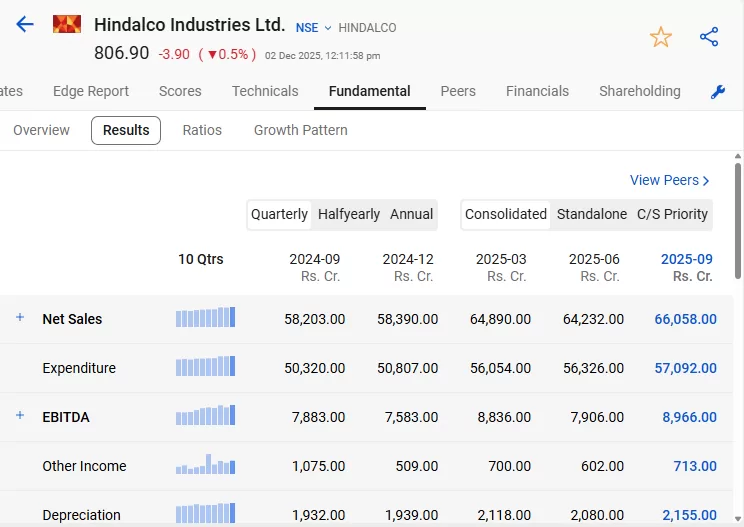The height and width of the screenshot is (527, 744).
Task: Expand the Net Sales row
Action: coord(20,317)
